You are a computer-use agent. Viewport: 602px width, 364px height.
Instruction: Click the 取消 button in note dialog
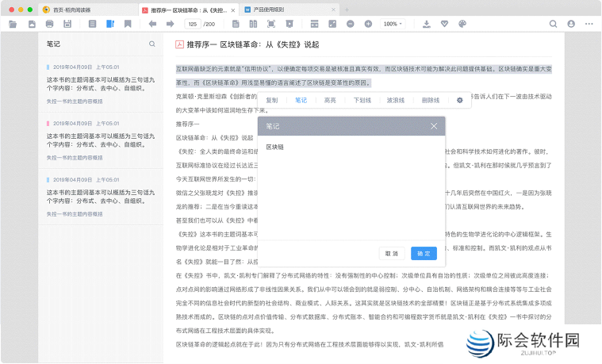391,254
